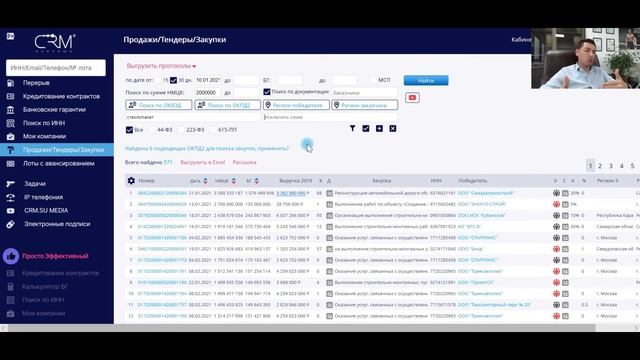Open the Регион победителя selector
The image size is (640, 360).
[x=296, y=105]
